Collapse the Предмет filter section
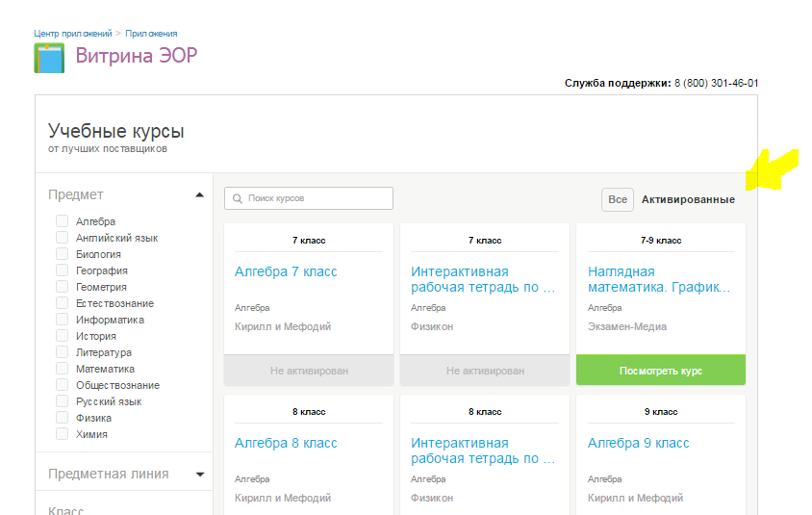Image resolution: width=812 pixels, height=515 pixels. (199, 194)
